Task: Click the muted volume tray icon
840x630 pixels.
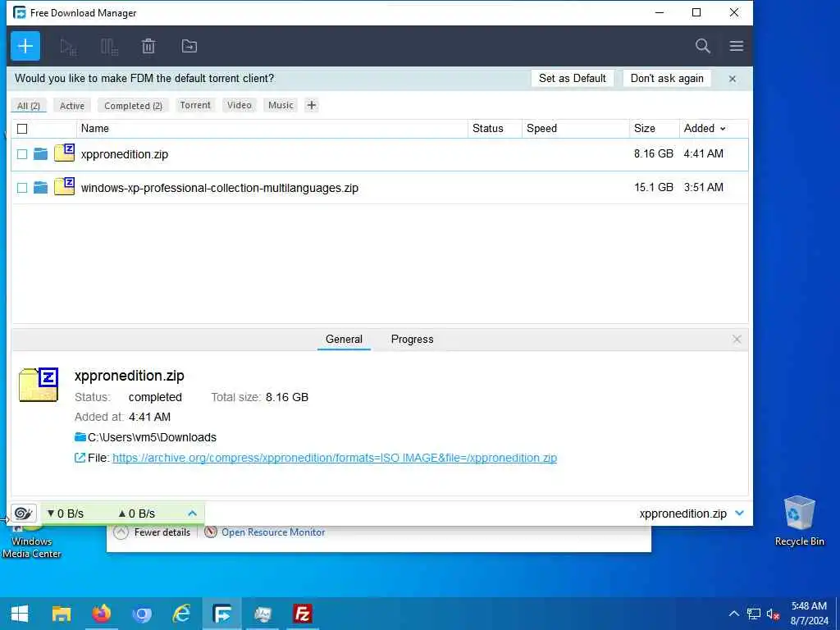Action: 773,614
